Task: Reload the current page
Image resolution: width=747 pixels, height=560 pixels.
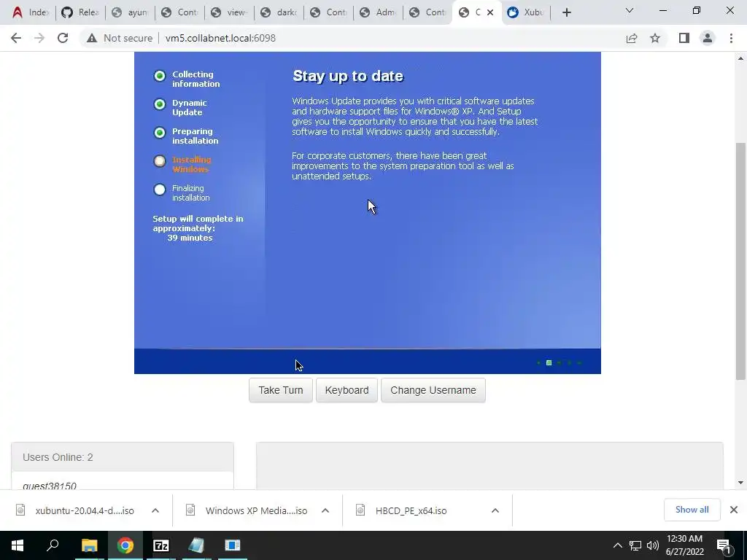Action: click(63, 38)
